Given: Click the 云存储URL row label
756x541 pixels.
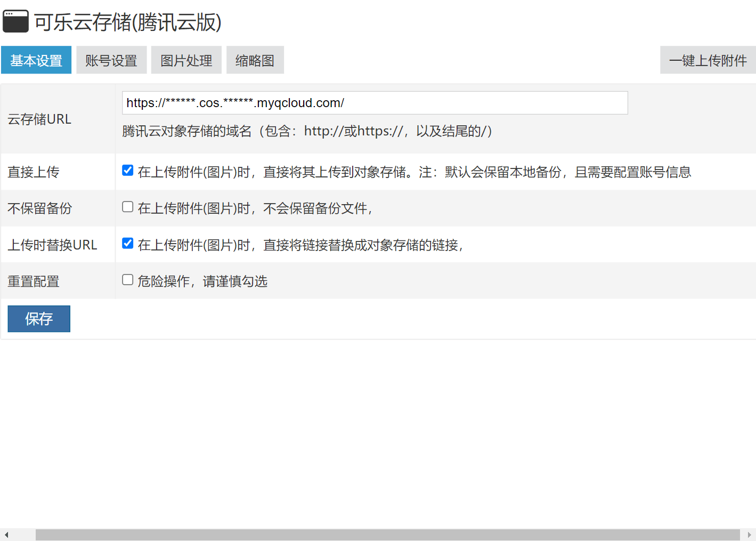Looking at the screenshot, I should click(x=39, y=119).
